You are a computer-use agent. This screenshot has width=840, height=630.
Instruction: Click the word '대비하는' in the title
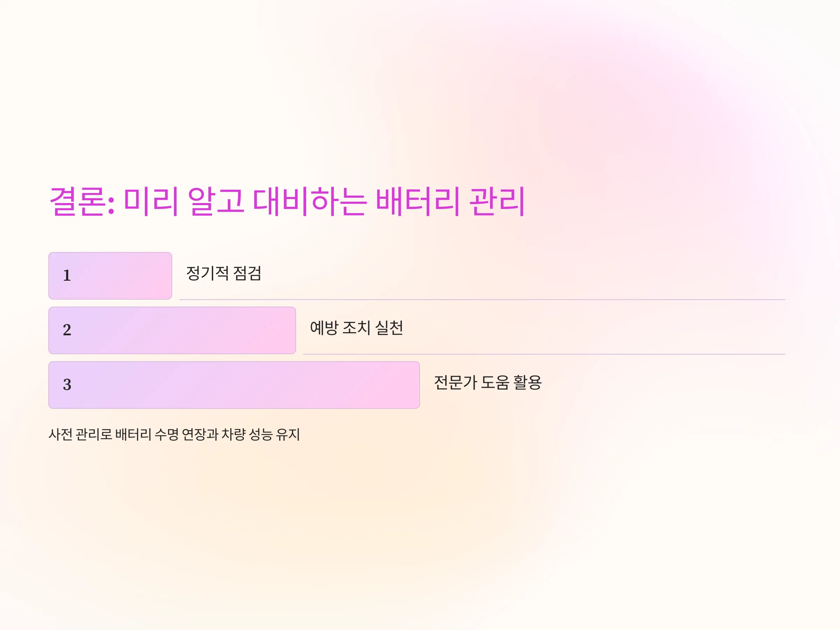[x=309, y=201]
